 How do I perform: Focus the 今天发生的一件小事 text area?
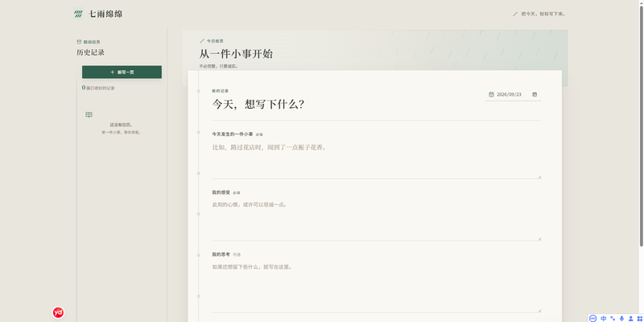pos(377,159)
